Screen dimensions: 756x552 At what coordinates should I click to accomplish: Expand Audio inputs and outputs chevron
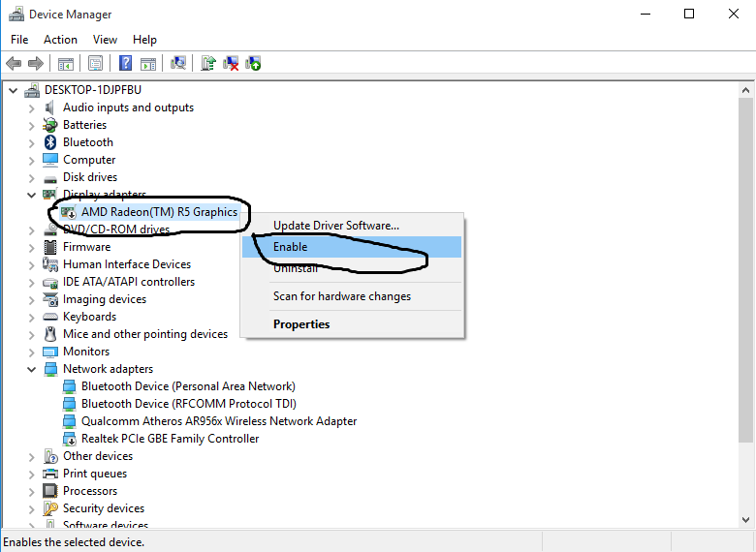click(x=32, y=108)
